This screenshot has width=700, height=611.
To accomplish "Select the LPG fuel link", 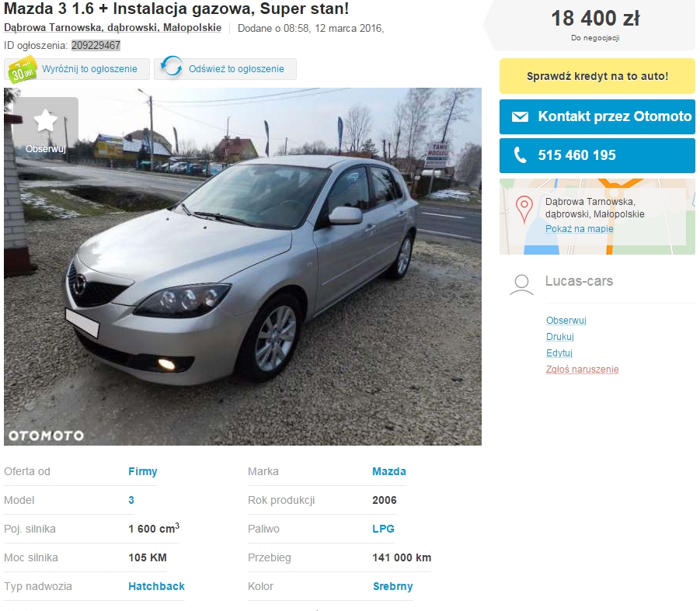I will click(383, 529).
